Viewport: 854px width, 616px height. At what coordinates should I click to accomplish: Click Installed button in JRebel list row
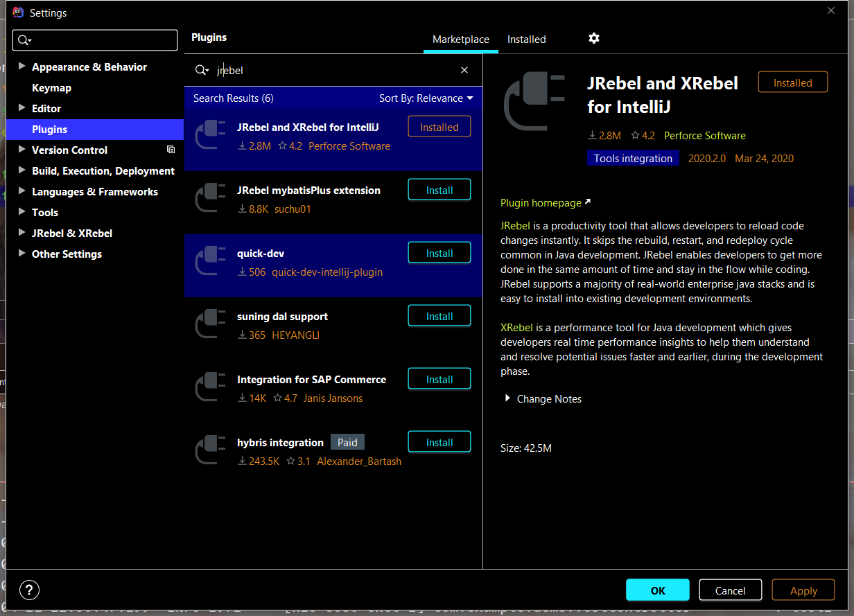(x=439, y=127)
